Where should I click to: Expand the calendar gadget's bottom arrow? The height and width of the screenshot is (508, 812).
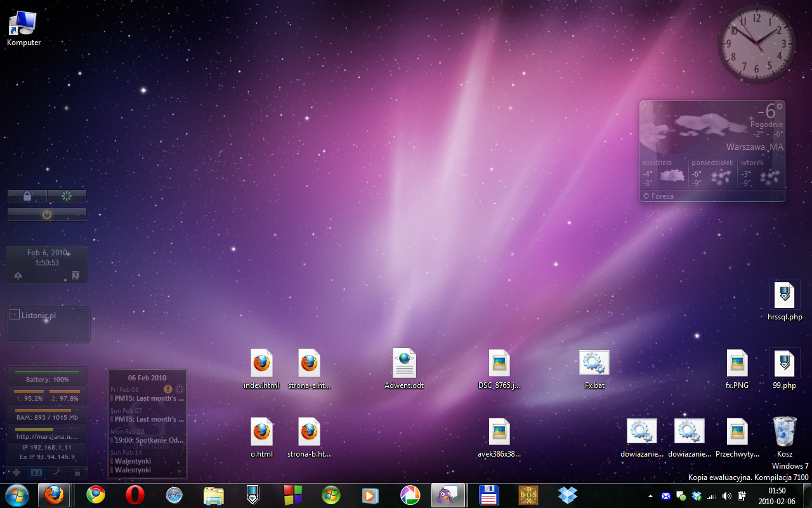[180, 471]
